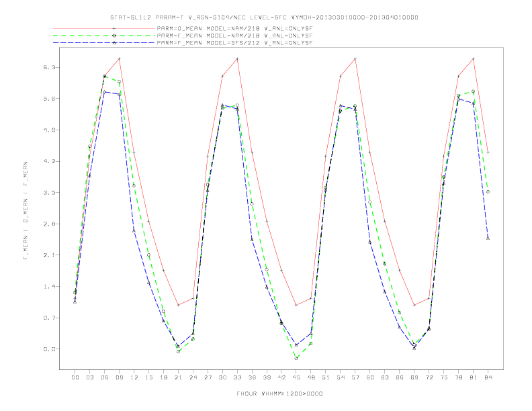532x411 pixels.
Task: Click x-axis forecast hour label 18
Action: [x=163, y=377]
